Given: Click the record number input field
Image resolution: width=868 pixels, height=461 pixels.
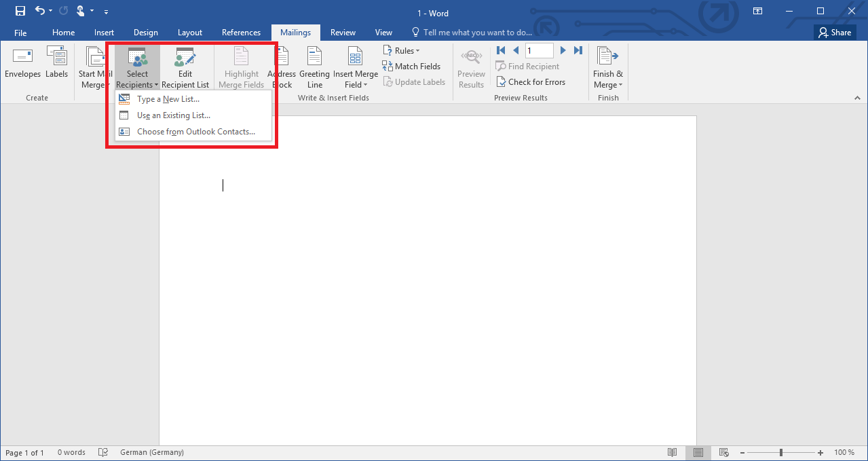Looking at the screenshot, I should 539,50.
